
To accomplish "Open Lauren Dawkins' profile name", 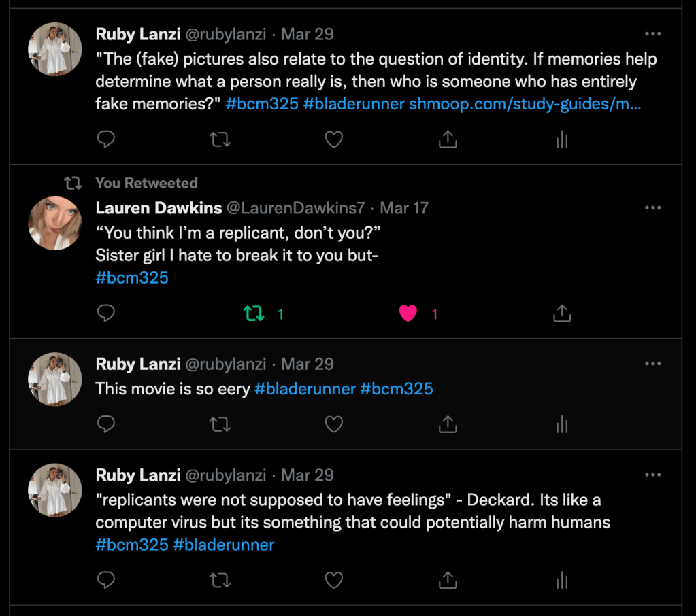I will pos(159,207).
